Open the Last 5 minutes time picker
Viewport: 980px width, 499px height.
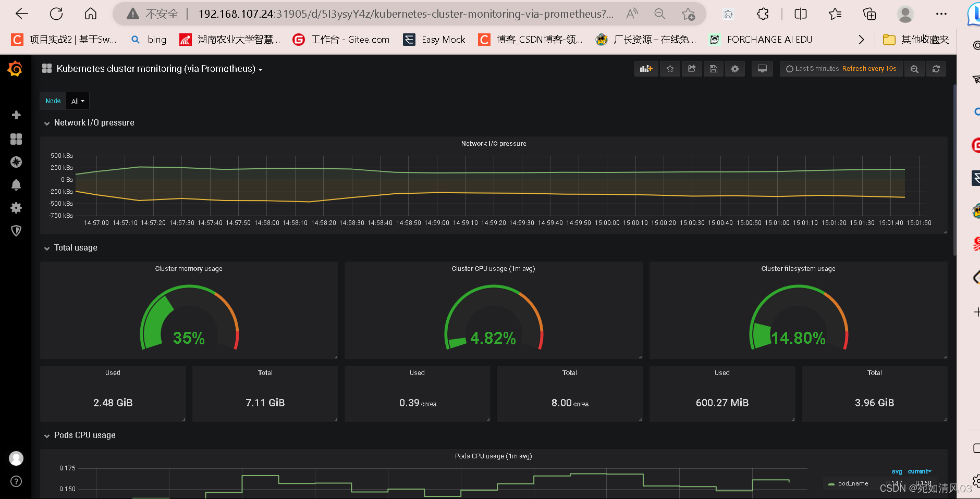click(x=841, y=69)
